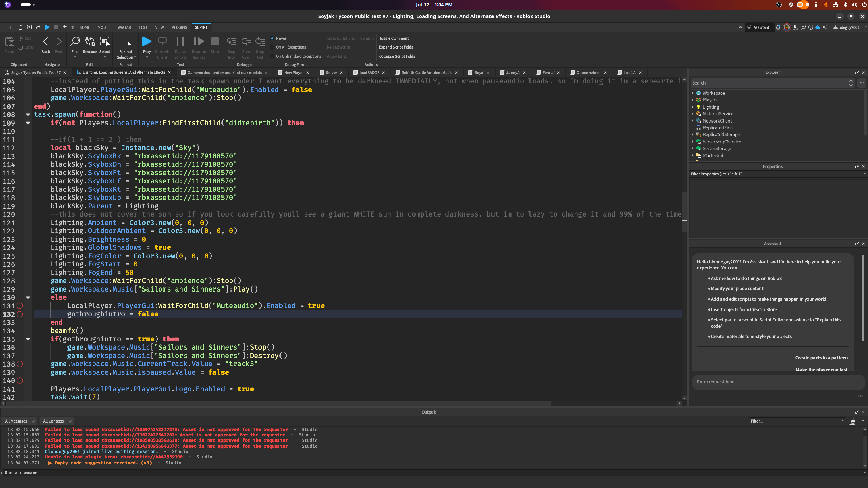This screenshot has width=868, height=488.
Task: Click the Undo arrow in quick-access bar
Action: [65, 27]
